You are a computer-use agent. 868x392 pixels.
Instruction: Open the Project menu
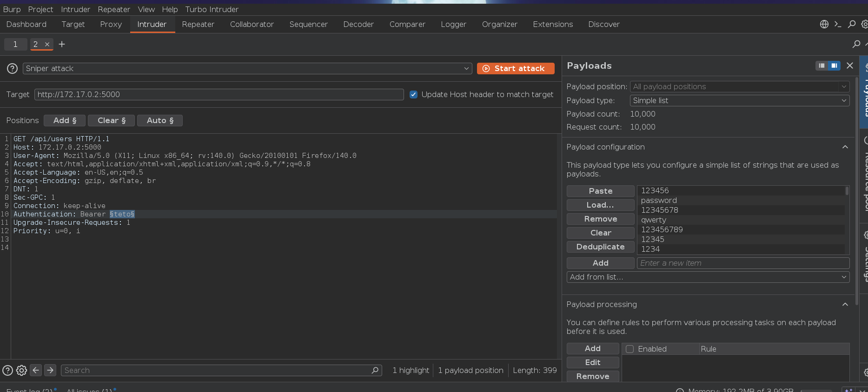point(40,9)
